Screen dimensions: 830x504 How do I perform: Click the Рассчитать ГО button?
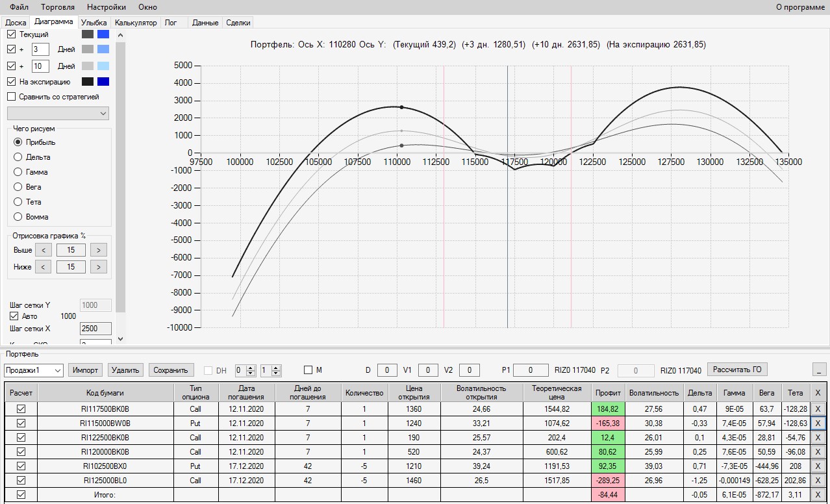coord(737,370)
